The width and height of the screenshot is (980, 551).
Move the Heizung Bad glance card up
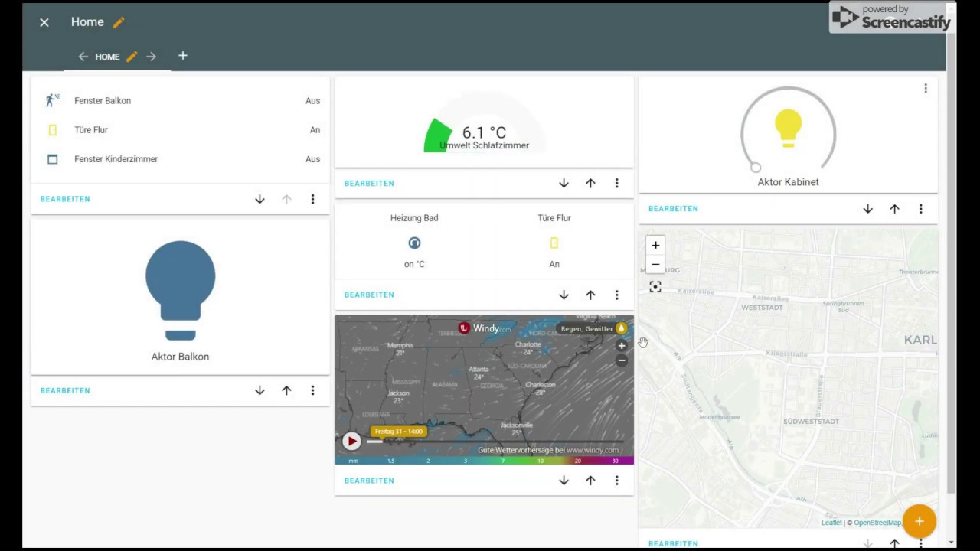click(590, 295)
